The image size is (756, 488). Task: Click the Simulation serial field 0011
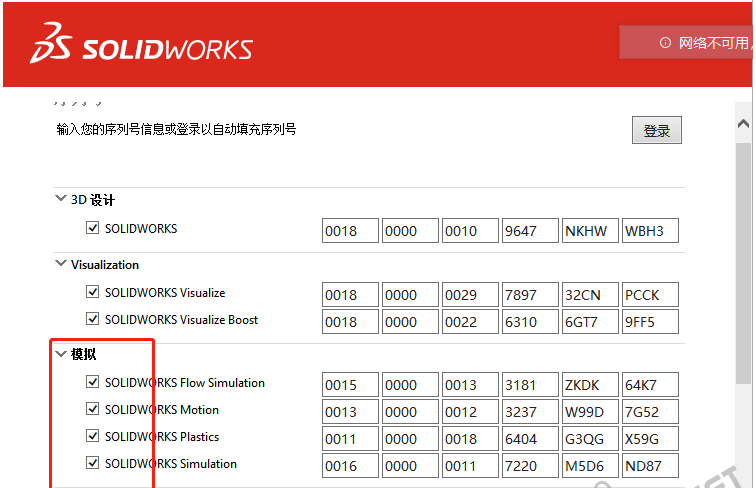pyautogui.click(x=470, y=465)
